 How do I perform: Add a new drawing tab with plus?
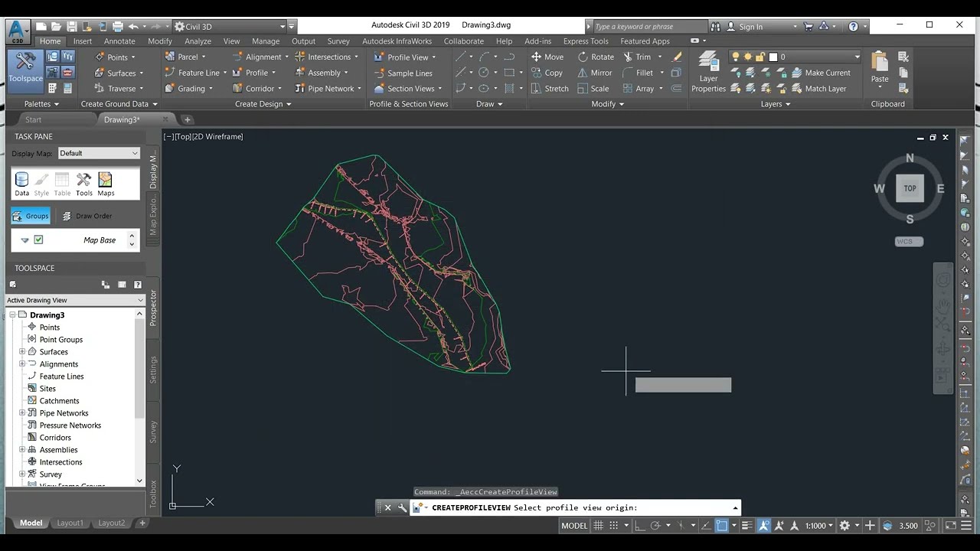click(x=187, y=119)
